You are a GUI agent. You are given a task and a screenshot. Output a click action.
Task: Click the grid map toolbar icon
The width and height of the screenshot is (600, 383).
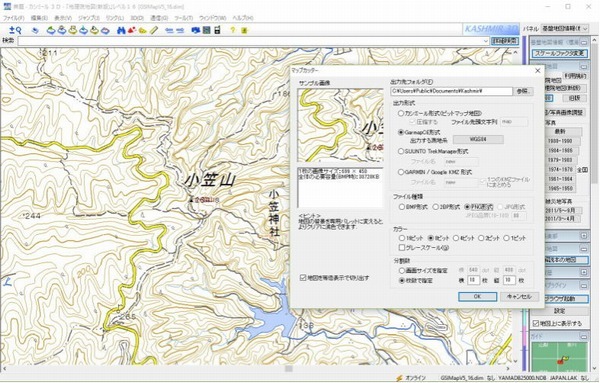[x=207, y=30]
